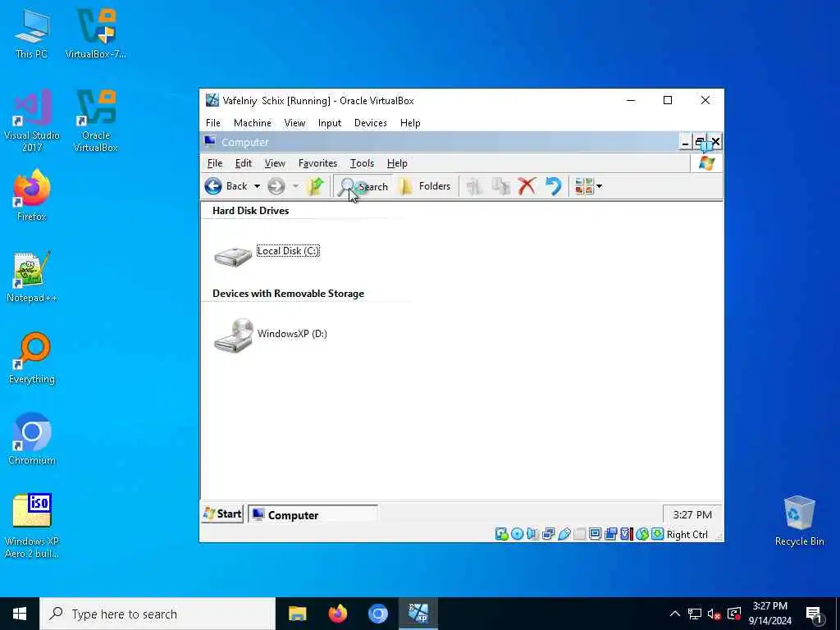Screen dimensions: 840x630
Task: Click the Copy To toolbar icon
Action: tap(501, 186)
